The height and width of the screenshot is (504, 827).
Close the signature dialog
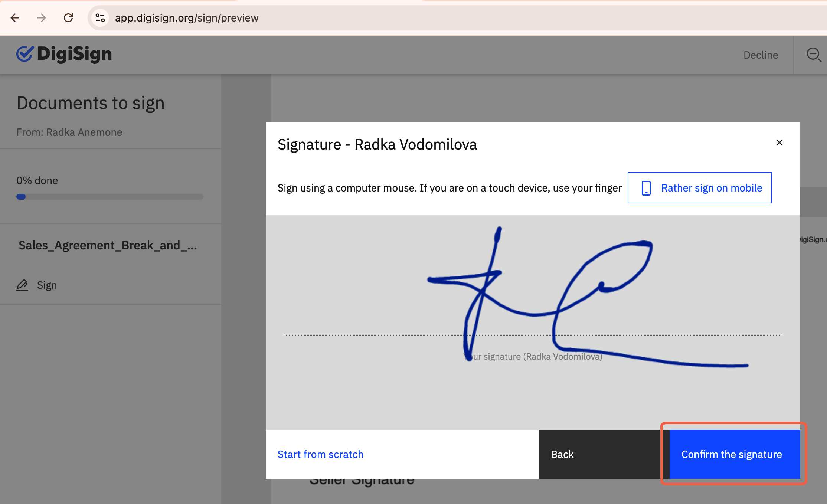[779, 143]
